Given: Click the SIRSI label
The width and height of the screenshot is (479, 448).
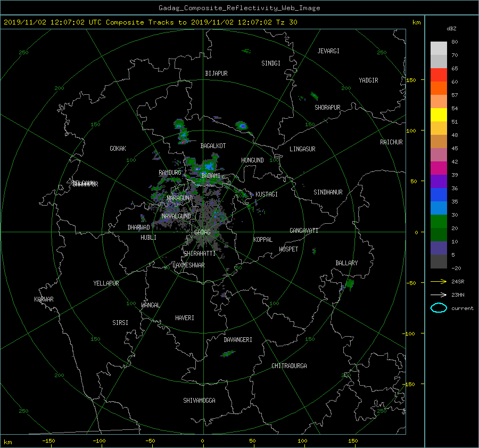Looking at the screenshot, I should coord(120,323).
